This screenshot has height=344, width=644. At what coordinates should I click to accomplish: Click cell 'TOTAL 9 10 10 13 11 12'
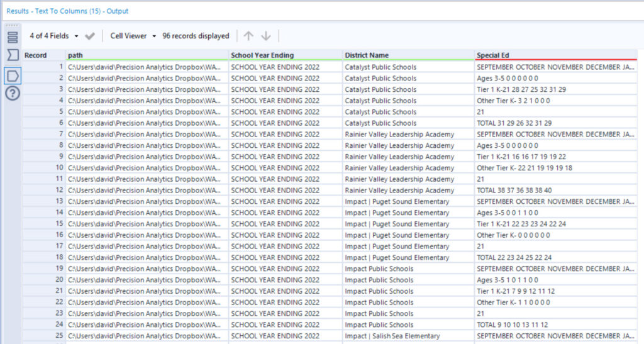pos(556,325)
